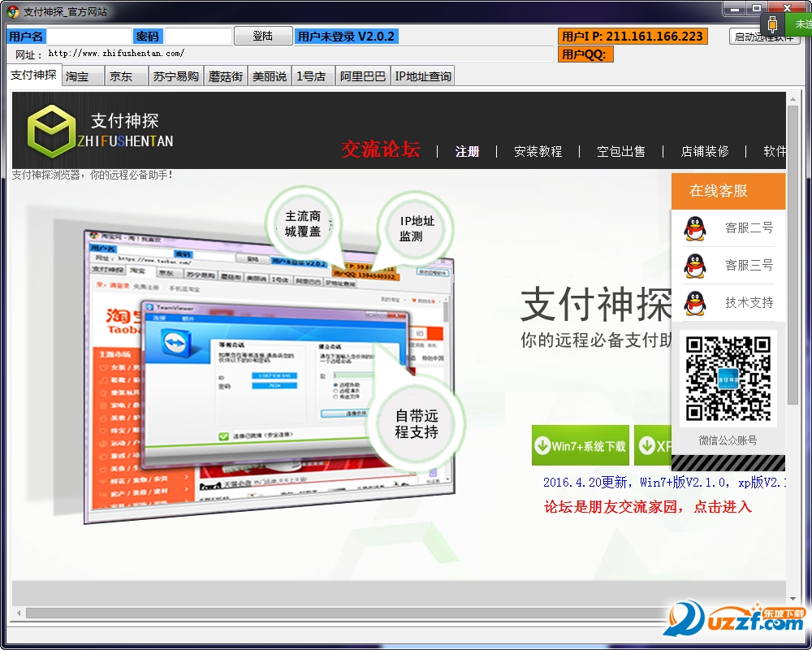Open the 注册 registration link
This screenshot has width=812, height=650.
pos(467,151)
